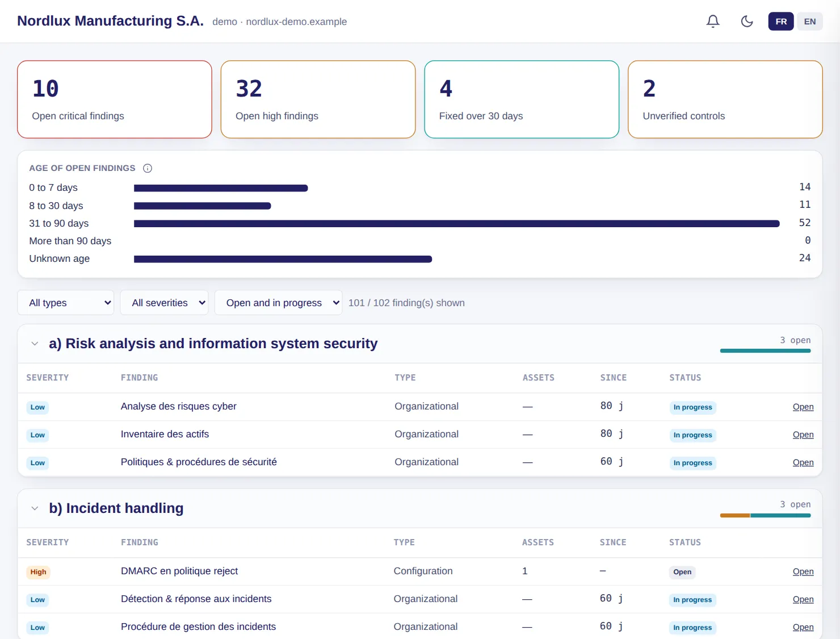This screenshot has width=840, height=639.
Task: Click the Since column header in Incident handling
Action: coord(613,542)
